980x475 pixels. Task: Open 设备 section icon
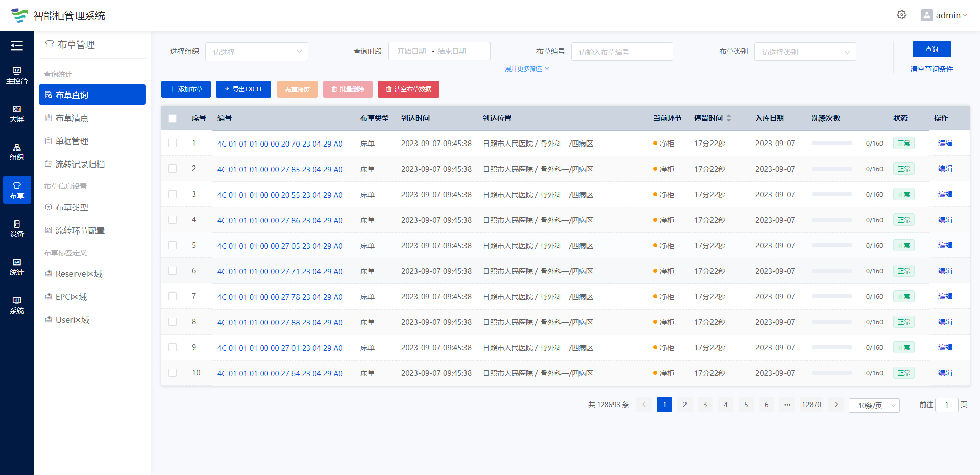(x=17, y=228)
